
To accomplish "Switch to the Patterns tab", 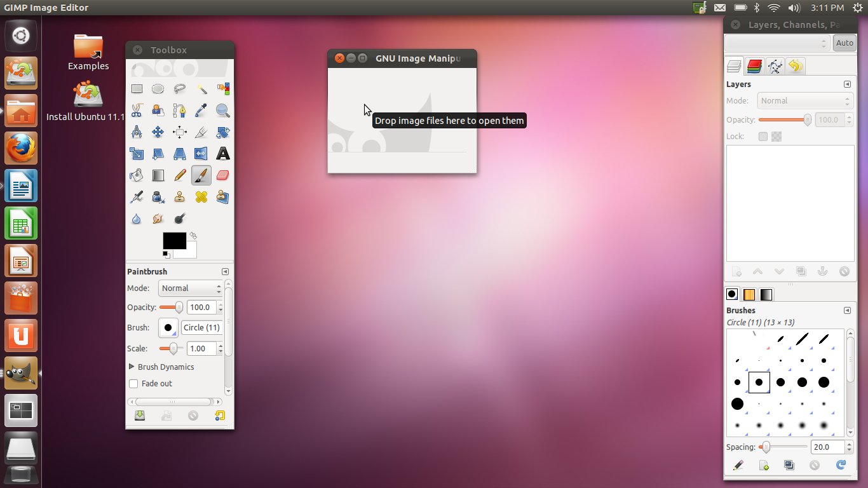I will point(749,295).
